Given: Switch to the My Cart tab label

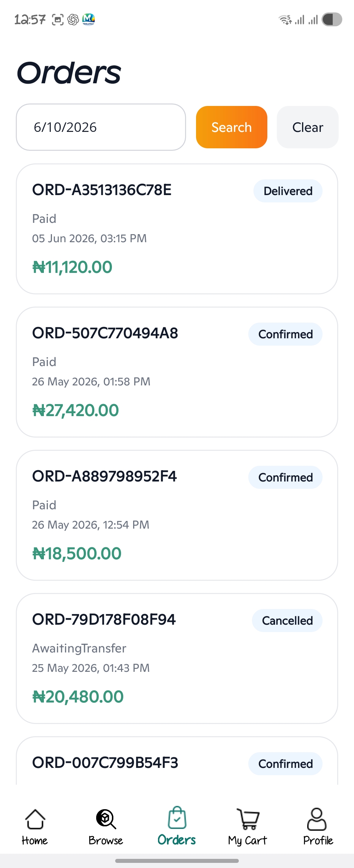Looking at the screenshot, I should click(248, 840).
